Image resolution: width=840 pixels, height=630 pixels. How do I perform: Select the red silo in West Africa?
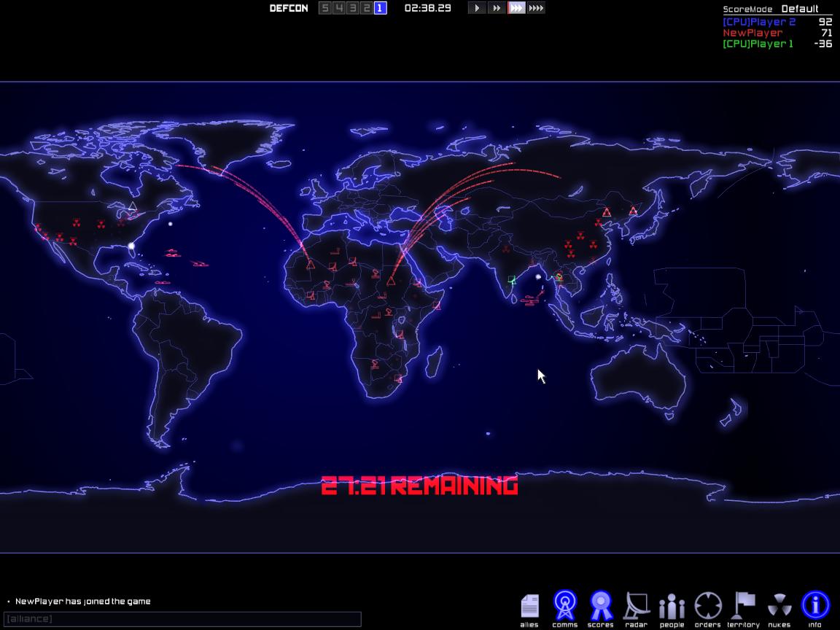click(310, 265)
